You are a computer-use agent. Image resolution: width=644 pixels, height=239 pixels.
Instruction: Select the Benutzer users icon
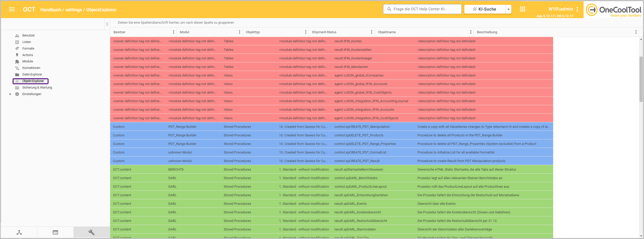coord(17,36)
